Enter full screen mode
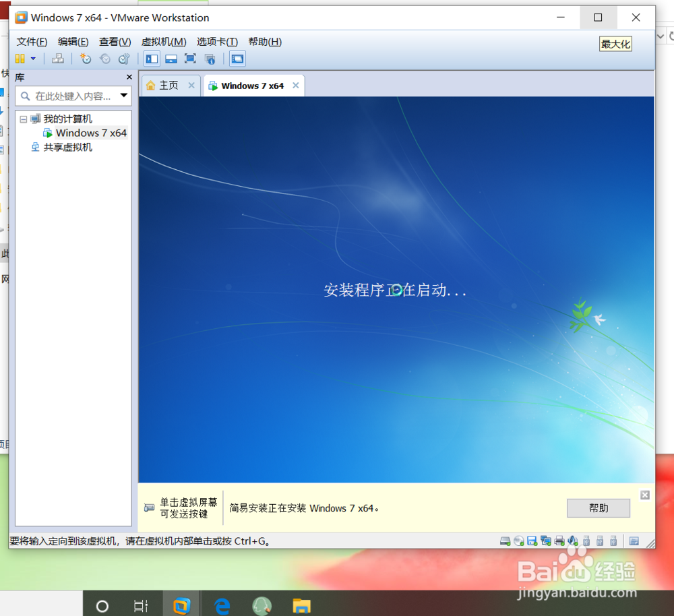 (189, 59)
